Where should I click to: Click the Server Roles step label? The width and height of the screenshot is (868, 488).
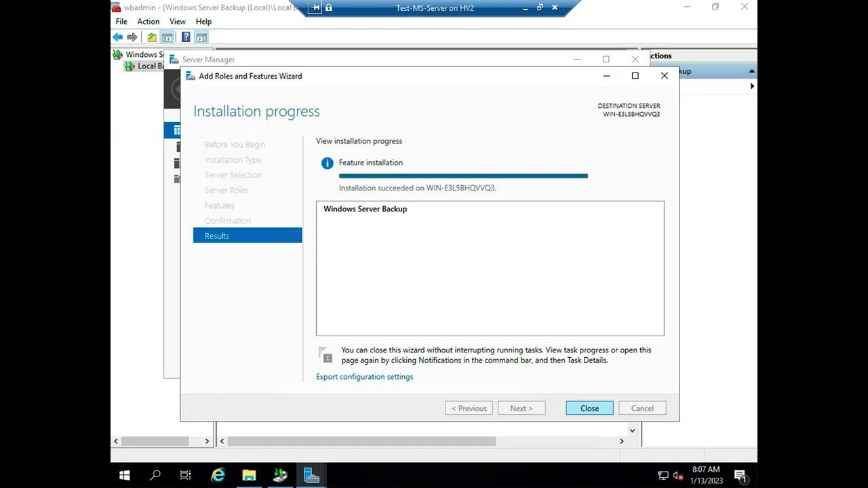[226, 190]
